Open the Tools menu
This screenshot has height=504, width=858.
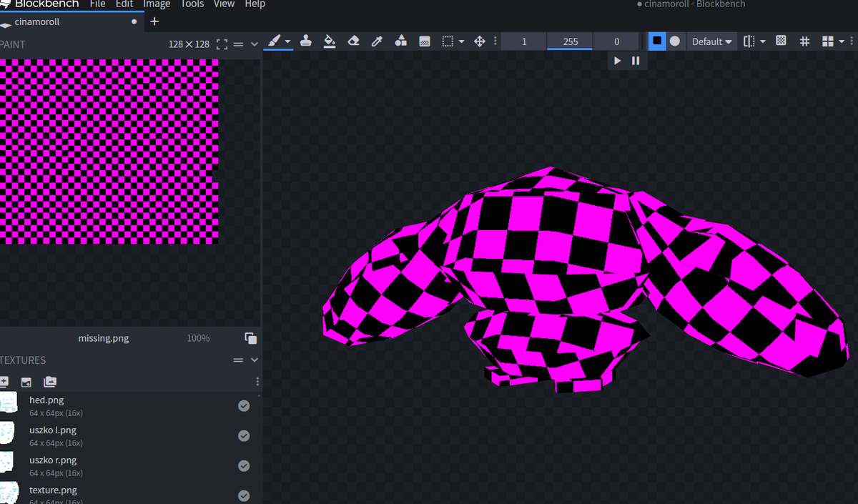pos(192,4)
